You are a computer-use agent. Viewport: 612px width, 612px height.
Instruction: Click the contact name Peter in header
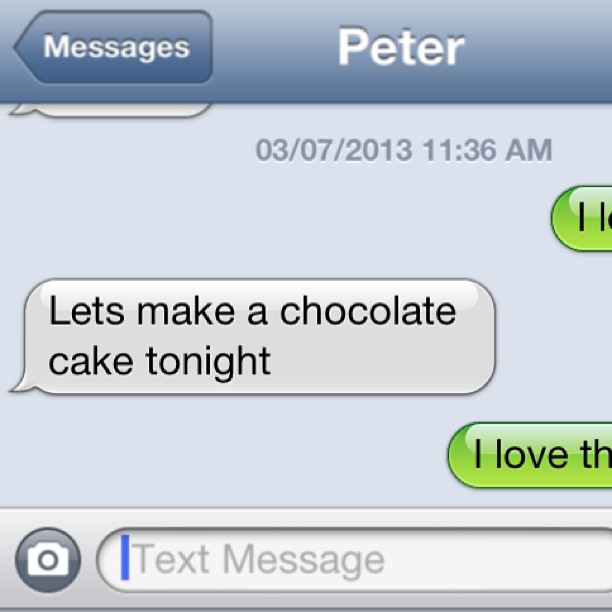click(401, 47)
